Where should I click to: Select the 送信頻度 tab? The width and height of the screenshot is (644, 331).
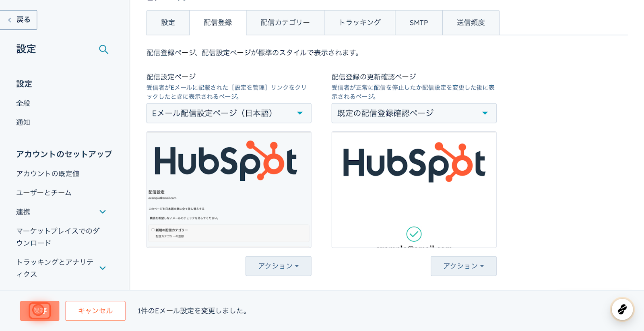[x=471, y=23]
